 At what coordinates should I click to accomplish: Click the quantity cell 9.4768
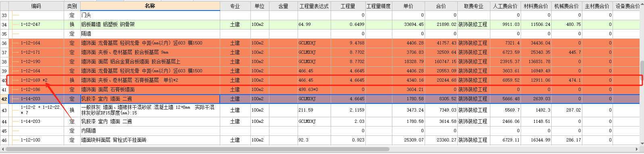(348, 43)
